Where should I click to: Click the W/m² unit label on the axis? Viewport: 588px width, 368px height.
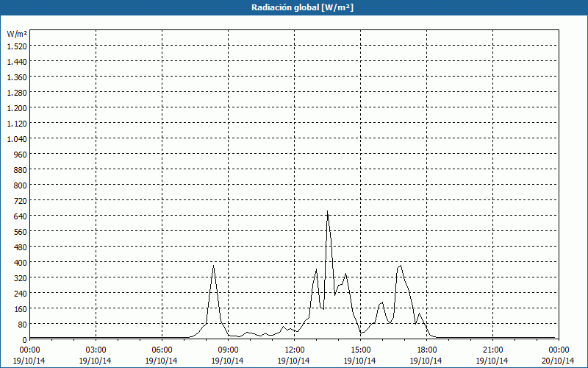tap(17, 34)
